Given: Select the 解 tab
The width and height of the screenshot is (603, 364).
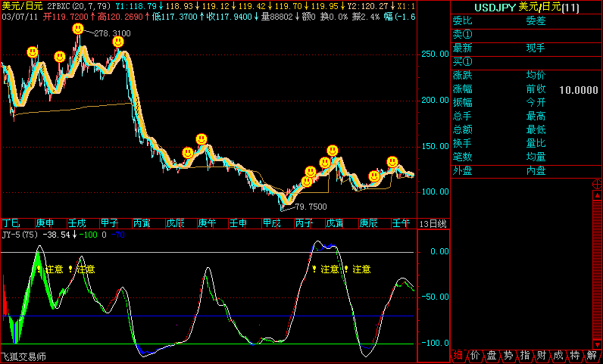Looking at the screenshot, I should [x=592, y=356].
